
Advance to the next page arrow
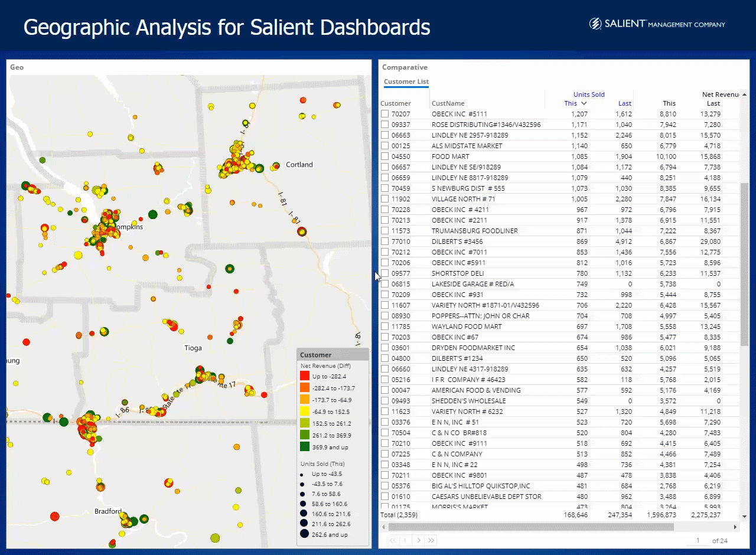419,540
